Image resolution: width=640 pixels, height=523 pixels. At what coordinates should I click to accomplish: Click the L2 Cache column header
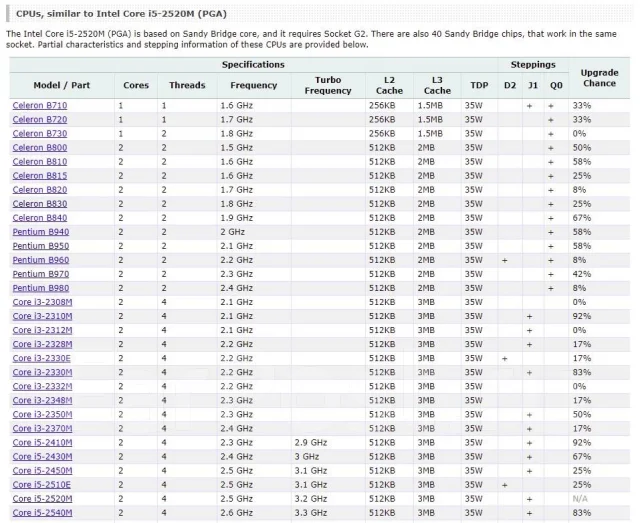(x=389, y=85)
